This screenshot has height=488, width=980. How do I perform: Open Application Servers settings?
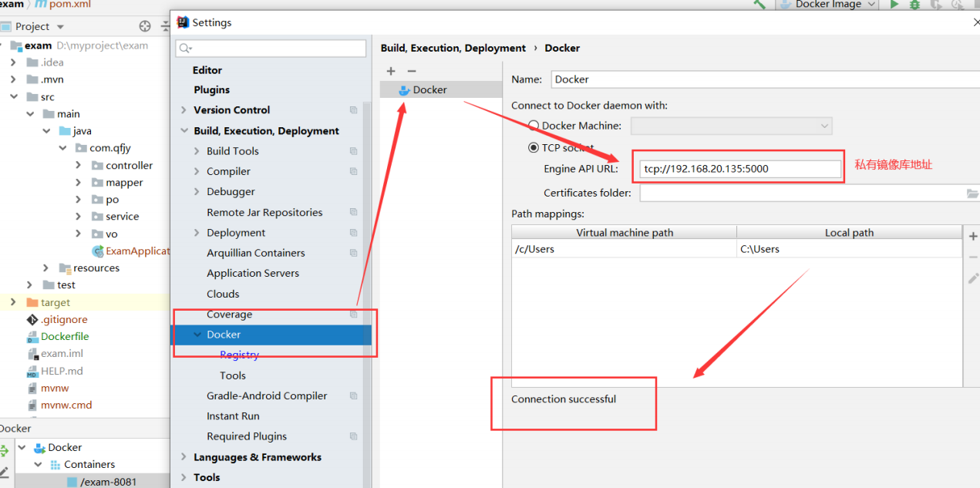(253, 273)
